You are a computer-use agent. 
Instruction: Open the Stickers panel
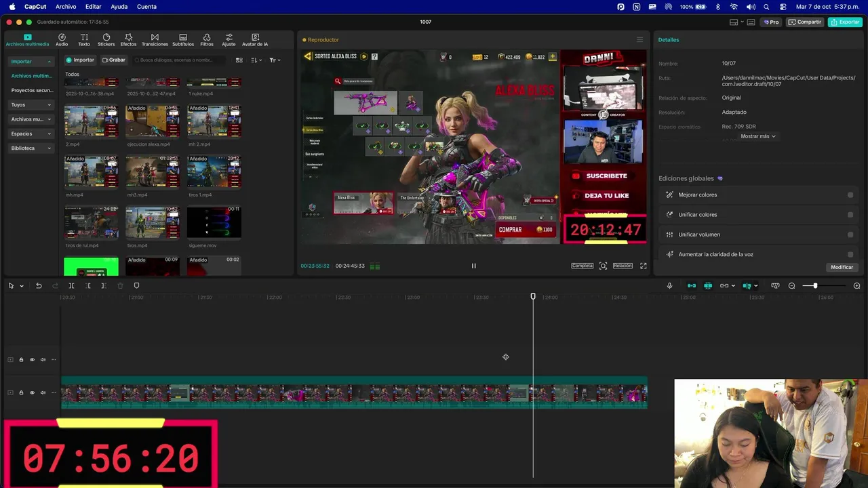[x=106, y=40]
